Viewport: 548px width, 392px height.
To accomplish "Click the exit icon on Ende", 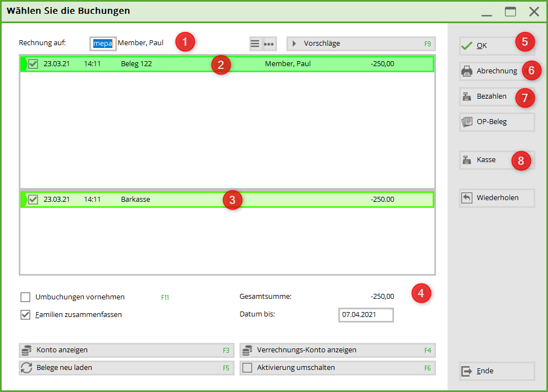I will click(467, 371).
